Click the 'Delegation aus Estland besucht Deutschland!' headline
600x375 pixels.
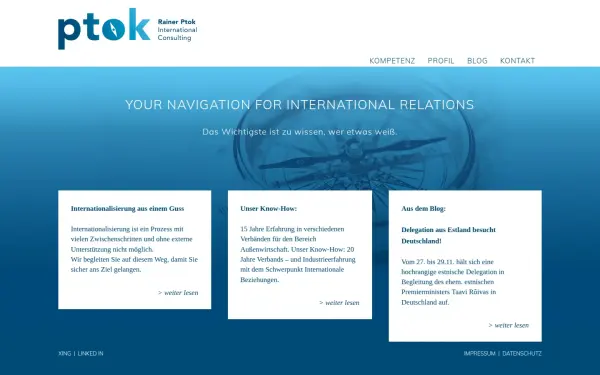point(448,235)
